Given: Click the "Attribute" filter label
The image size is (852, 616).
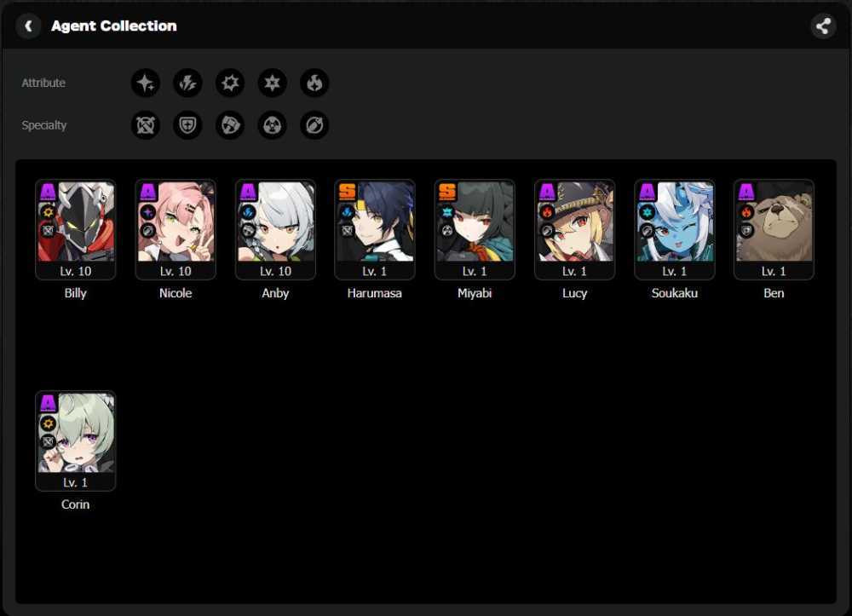Looking at the screenshot, I should [x=43, y=83].
